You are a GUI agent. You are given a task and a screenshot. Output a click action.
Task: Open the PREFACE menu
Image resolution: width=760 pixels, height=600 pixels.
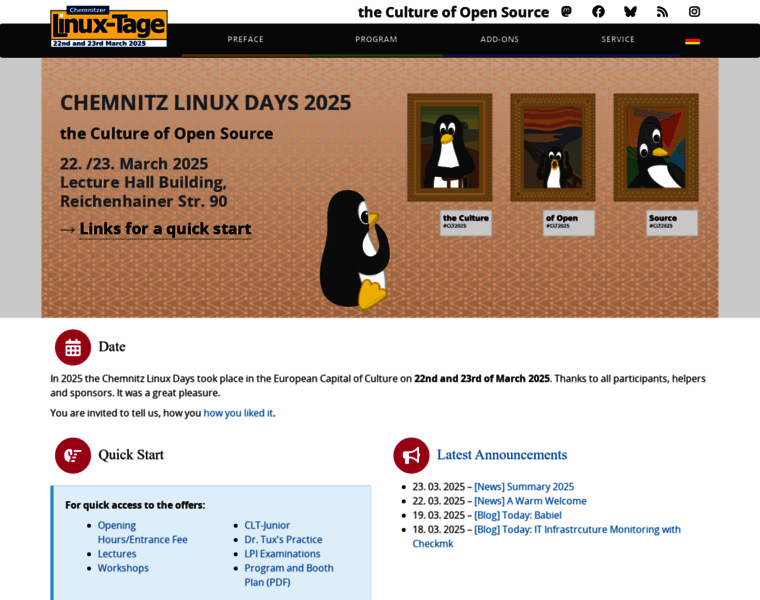(245, 40)
